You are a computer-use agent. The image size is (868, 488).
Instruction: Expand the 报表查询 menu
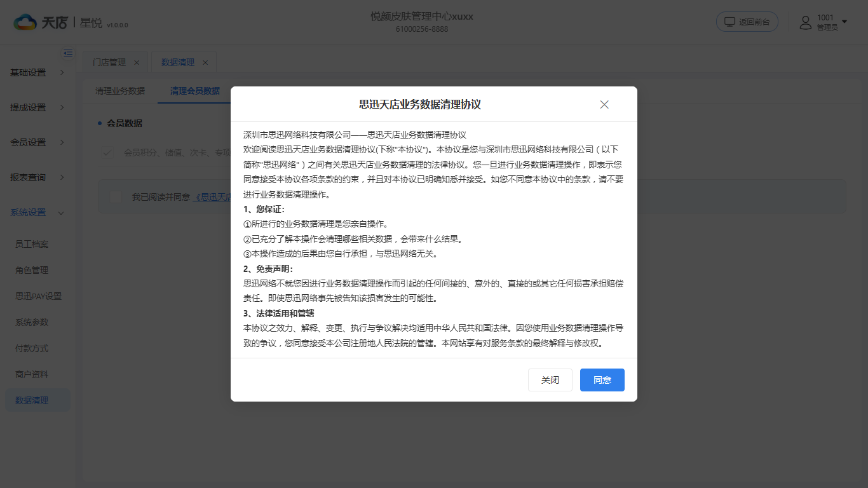37,177
